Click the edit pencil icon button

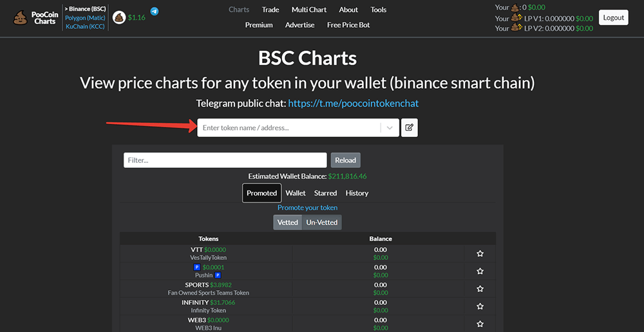click(410, 127)
